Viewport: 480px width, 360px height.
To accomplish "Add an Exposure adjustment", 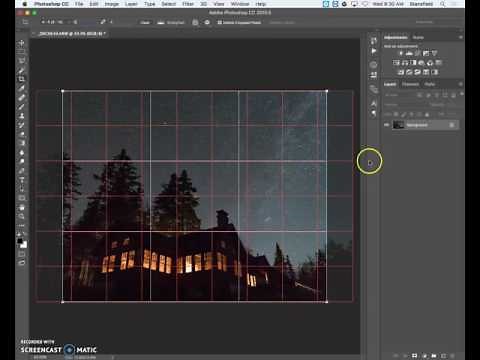I will pos(426,53).
